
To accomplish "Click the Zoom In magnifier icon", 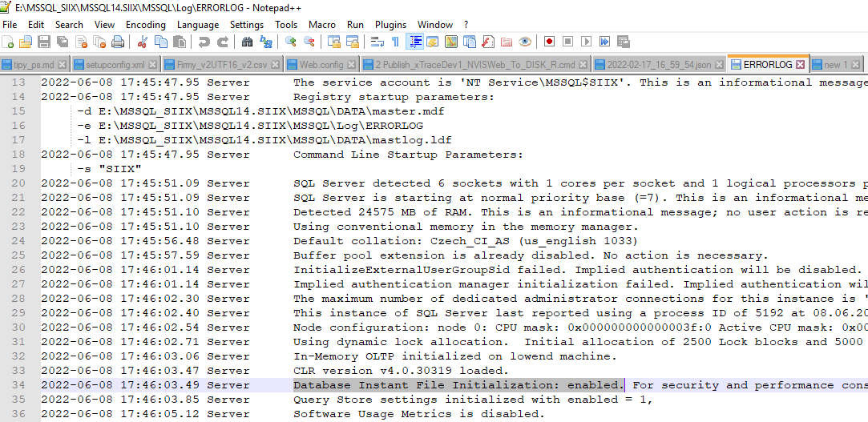I will (290, 42).
